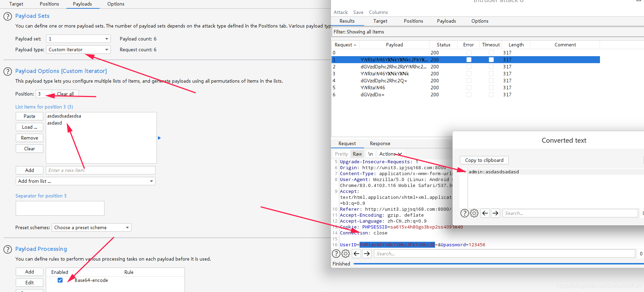Focus the Separator for position 3 field

point(60,208)
